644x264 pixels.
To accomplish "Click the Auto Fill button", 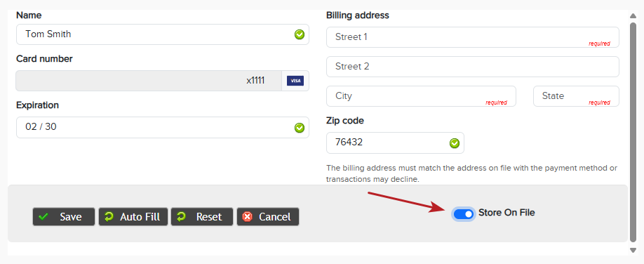I will point(133,217).
